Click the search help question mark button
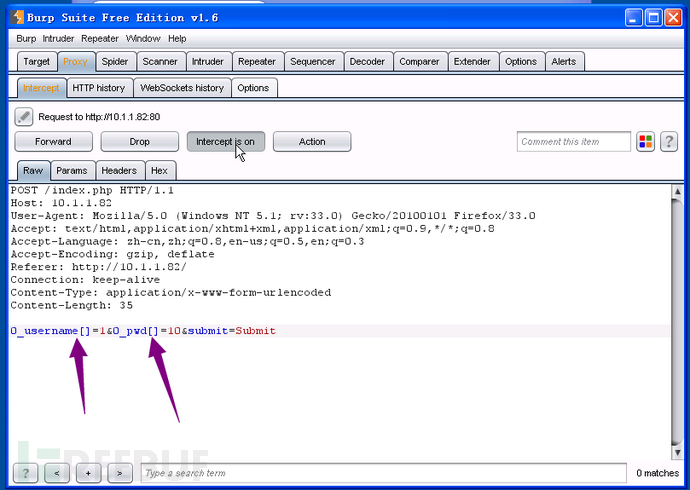Screen dimensions: 690x490 click(x=26, y=473)
